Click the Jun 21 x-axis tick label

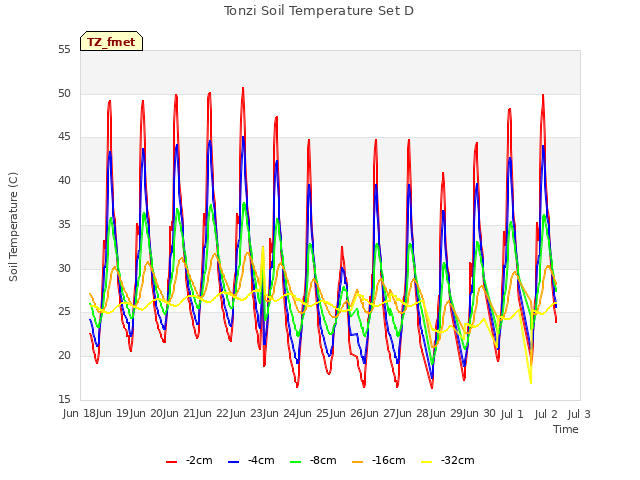point(180,414)
